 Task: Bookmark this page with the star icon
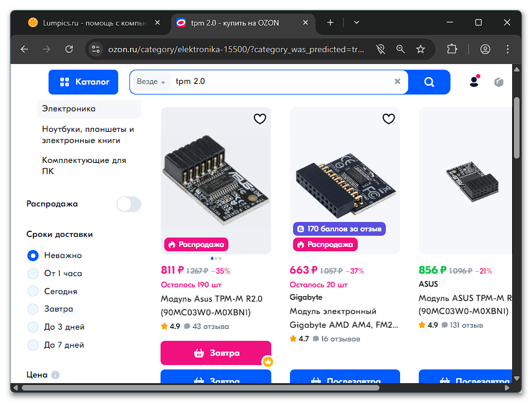tap(421, 50)
